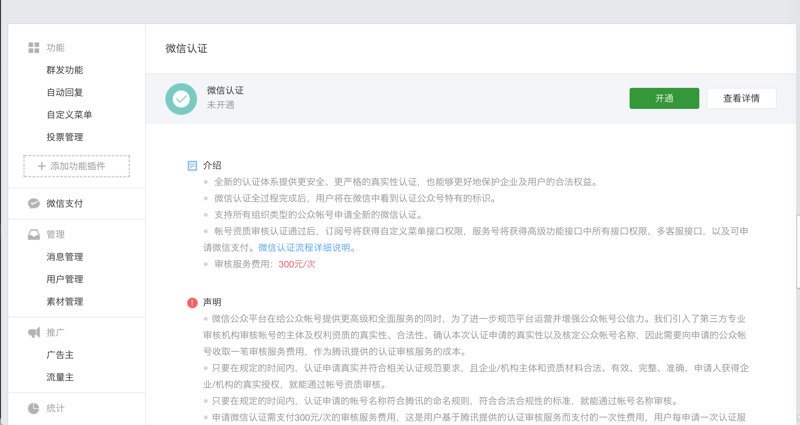The image size is (800, 425).
Task: Click the 管理 section header text
Action: [x=56, y=235]
